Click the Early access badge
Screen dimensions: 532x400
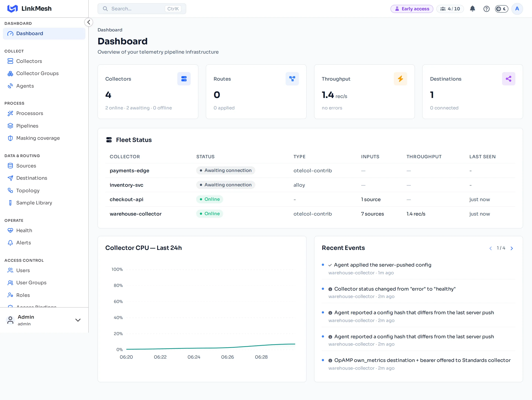[x=412, y=9]
